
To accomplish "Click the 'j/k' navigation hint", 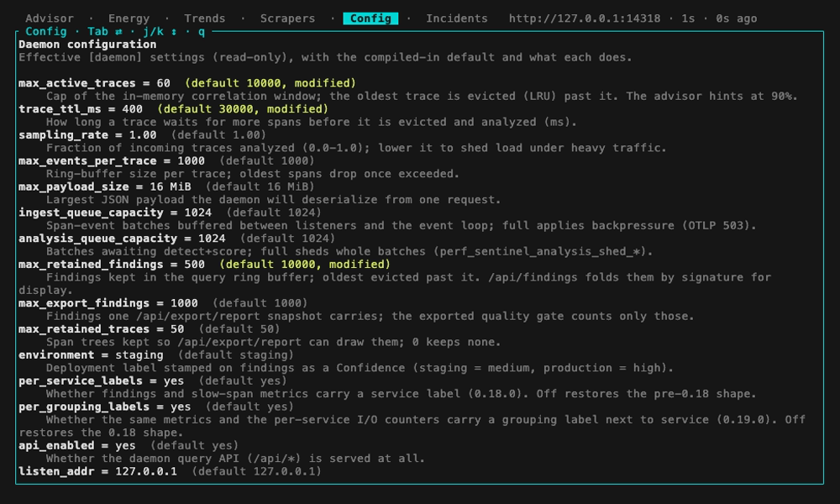I will point(153,32).
